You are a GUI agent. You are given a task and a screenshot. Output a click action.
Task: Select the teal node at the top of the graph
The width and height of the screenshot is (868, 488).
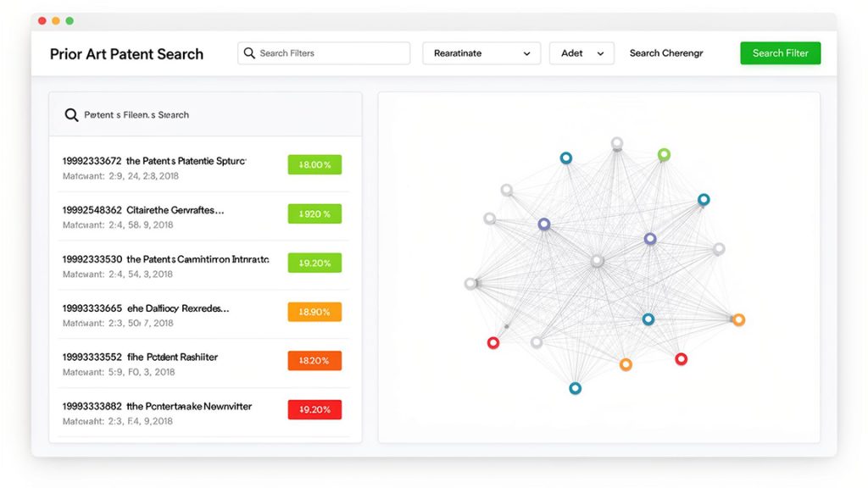point(566,157)
